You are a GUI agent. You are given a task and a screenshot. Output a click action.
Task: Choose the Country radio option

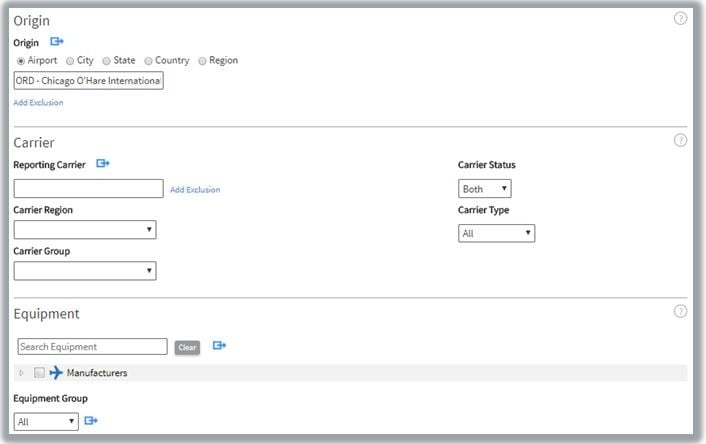148,61
